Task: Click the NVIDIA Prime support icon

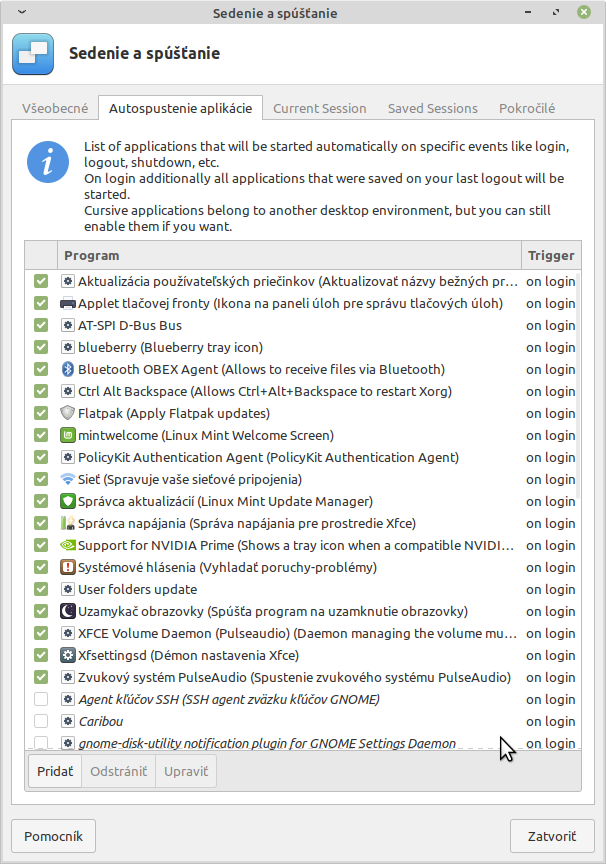Action: [x=68, y=545]
